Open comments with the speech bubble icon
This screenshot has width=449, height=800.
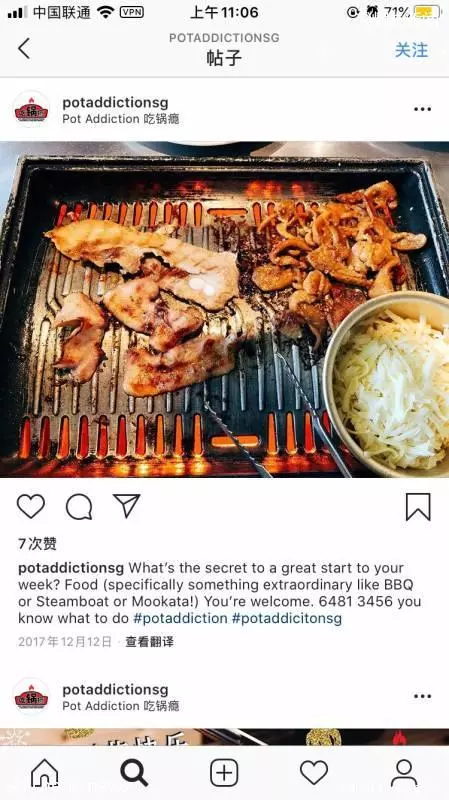tap(79, 507)
